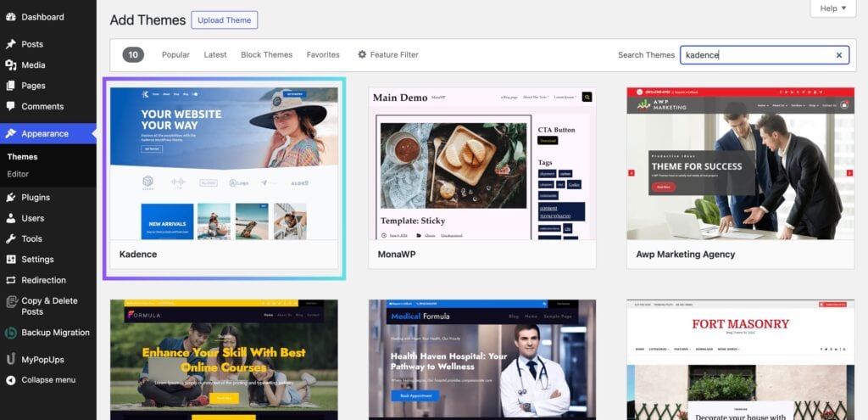Switch to the Latest themes tab

point(214,55)
